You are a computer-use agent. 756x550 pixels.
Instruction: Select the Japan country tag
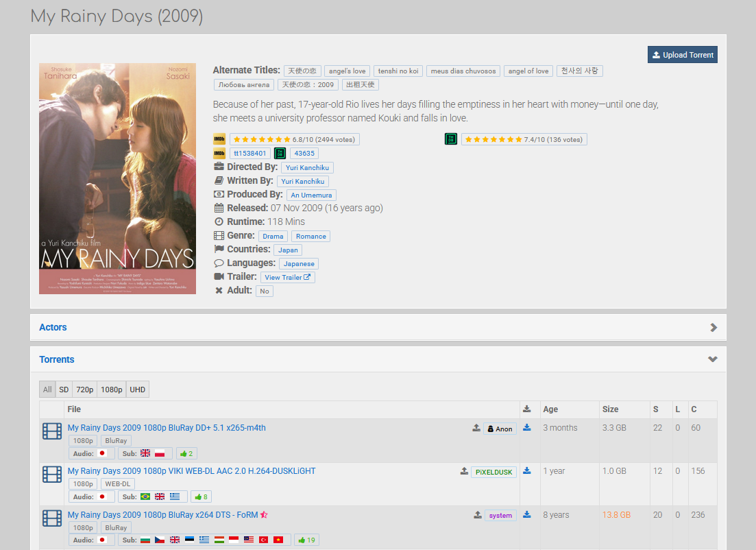tap(288, 250)
